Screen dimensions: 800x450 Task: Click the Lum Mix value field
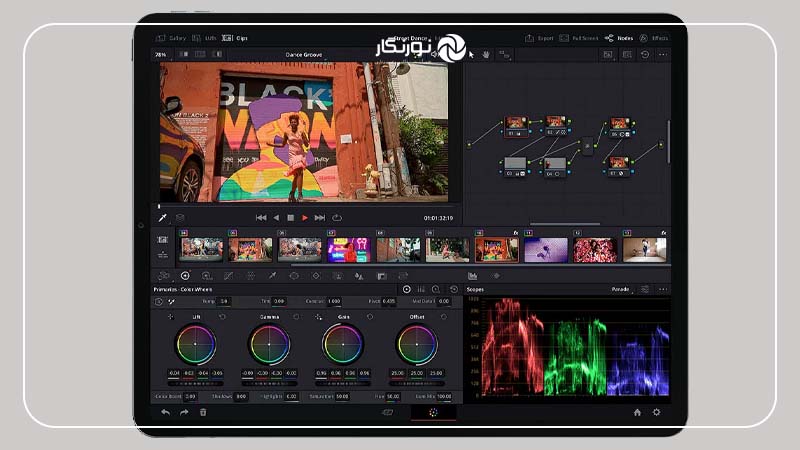(x=444, y=396)
